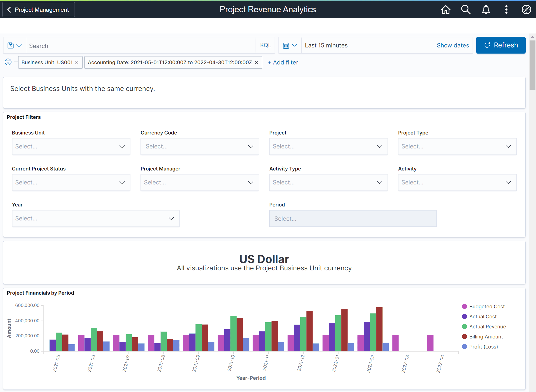Click the Refresh button
536x392 pixels.
tap(501, 45)
